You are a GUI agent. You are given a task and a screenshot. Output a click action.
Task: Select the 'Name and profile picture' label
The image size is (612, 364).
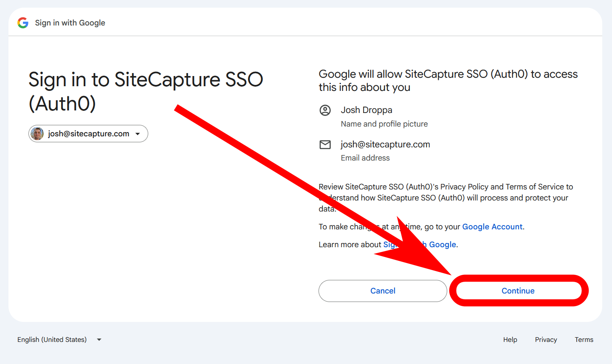(384, 124)
